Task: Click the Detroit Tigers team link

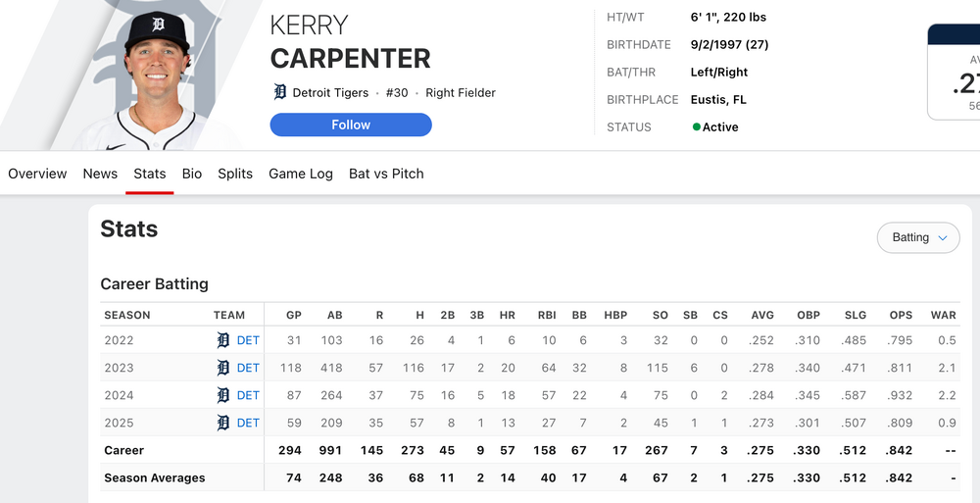Action: pyautogui.click(x=331, y=92)
